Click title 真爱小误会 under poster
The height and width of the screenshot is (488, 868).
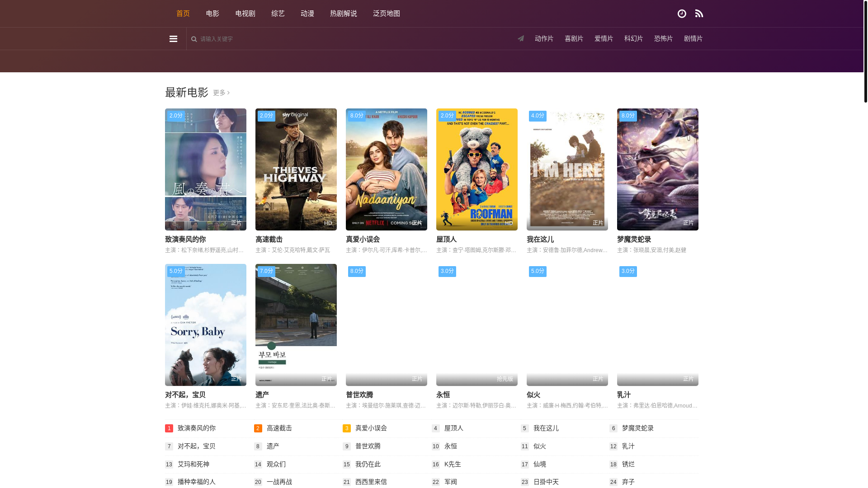pos(363,239)
